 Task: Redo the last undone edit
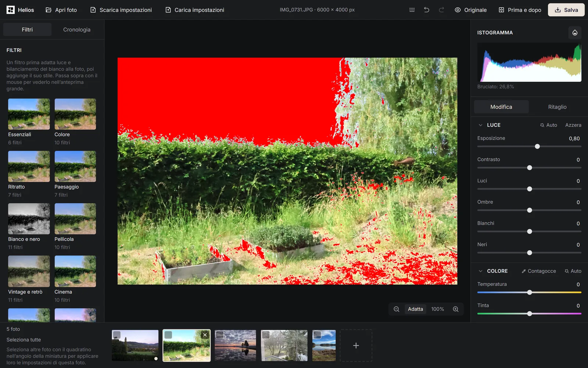click(x=441, y=10)
